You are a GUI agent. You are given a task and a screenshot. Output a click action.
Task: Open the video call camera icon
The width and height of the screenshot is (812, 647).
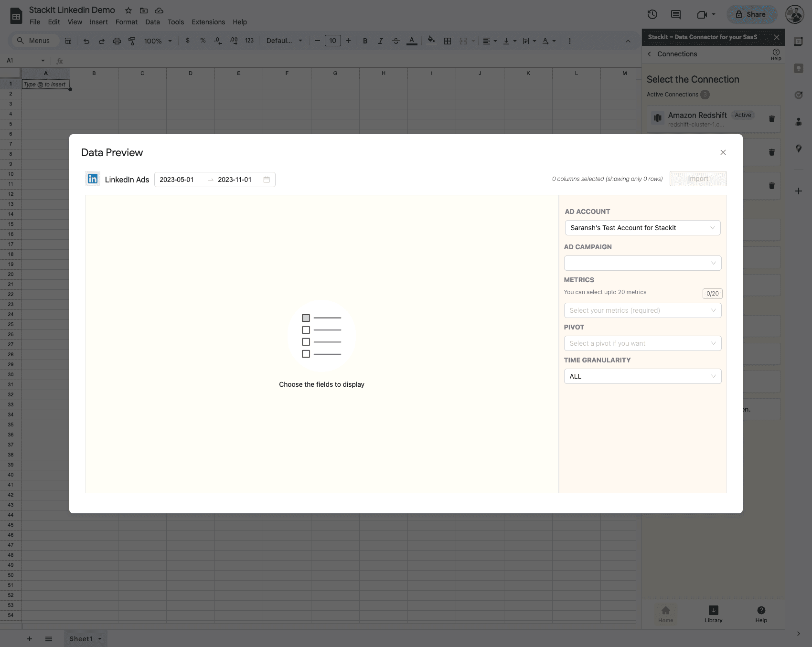pyautogui.click(x=702, y=14)
